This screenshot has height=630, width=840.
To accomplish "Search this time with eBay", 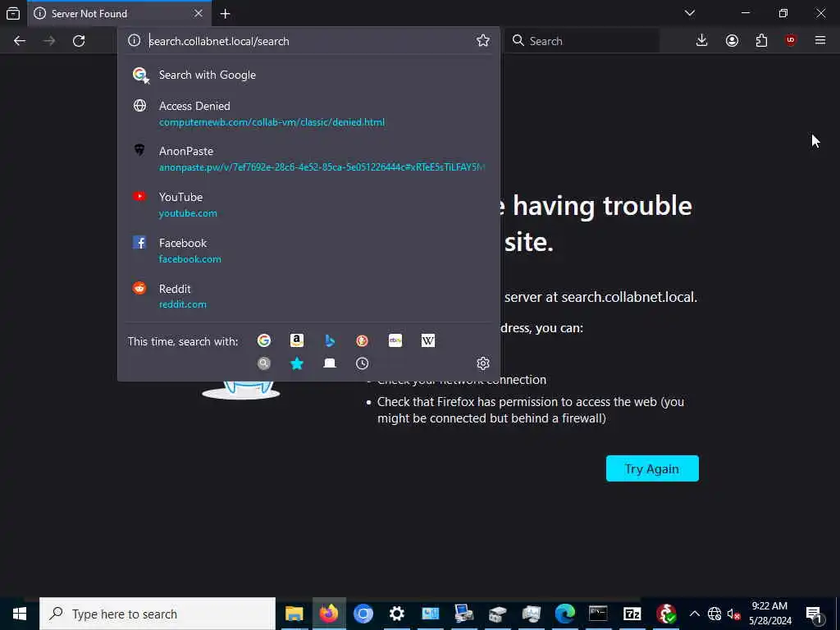I will click(x=395, y=340).
